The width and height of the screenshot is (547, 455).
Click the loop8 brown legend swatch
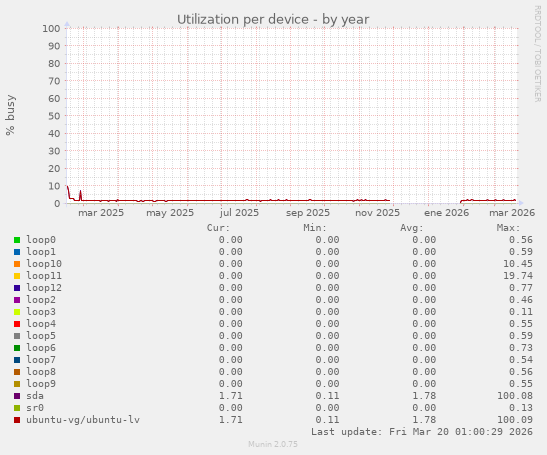(x=17, y=372)
